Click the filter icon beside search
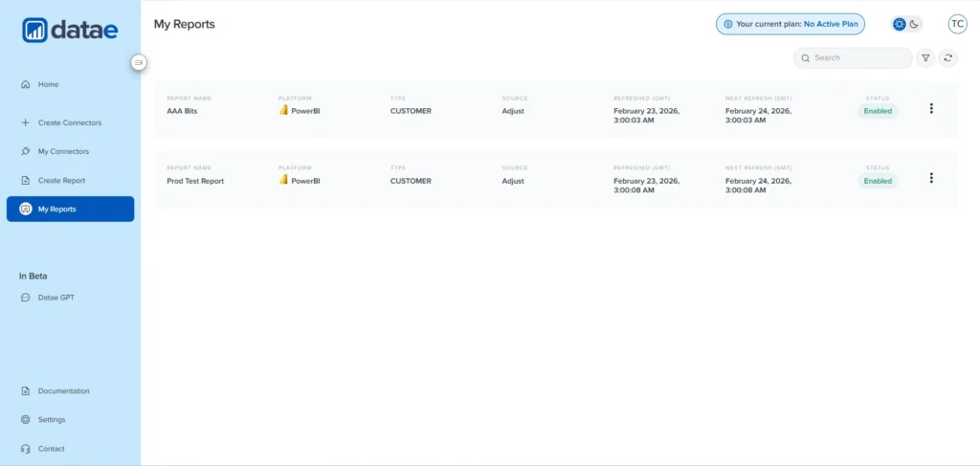The image size is (980, 466). tap(925, 58)
